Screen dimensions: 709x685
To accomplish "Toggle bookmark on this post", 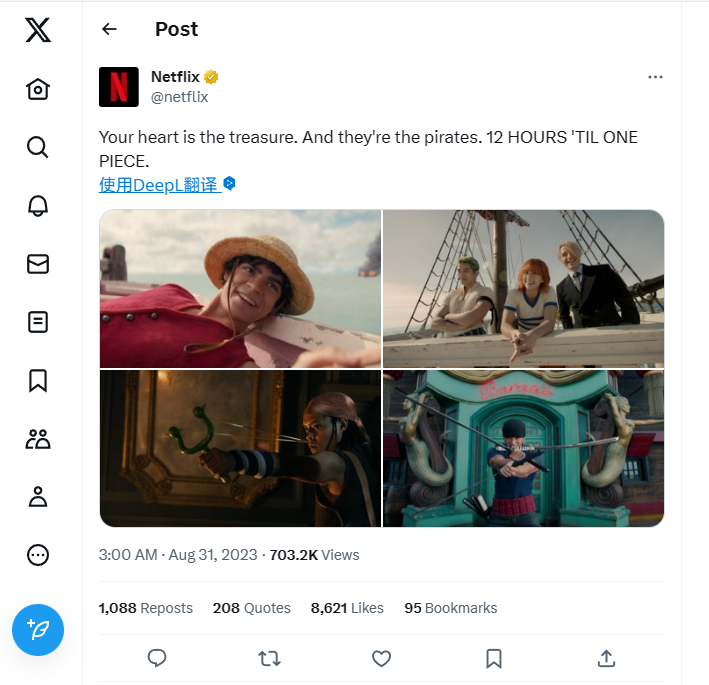I will tap(494, 658).
